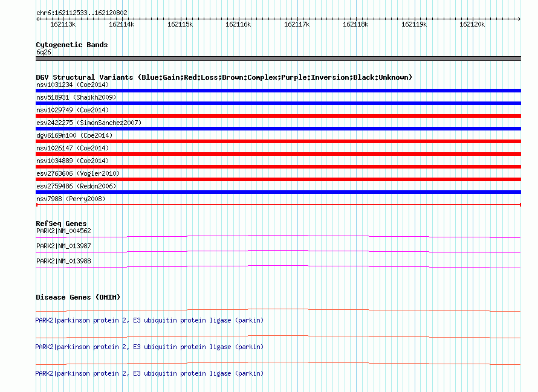Click the 162119k ruler tick label
The width and height of the screenshot is (538, 392).
pos(414,24)
